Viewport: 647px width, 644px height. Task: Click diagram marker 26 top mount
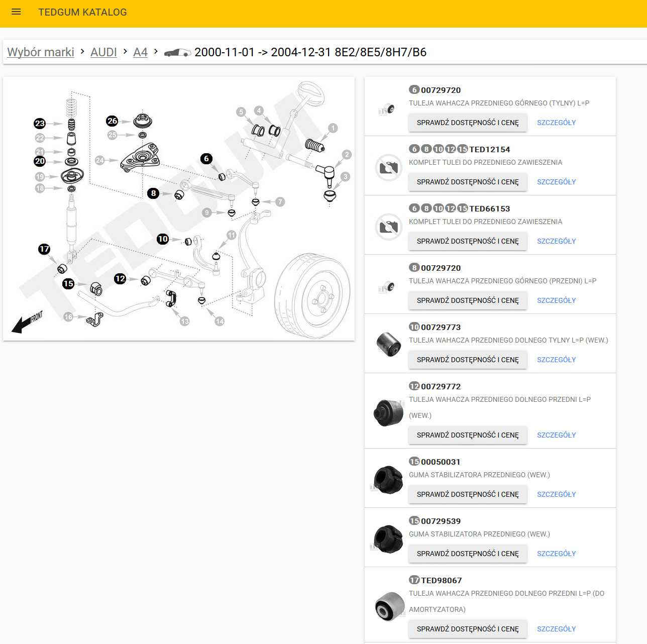click(x=112, y=121)
